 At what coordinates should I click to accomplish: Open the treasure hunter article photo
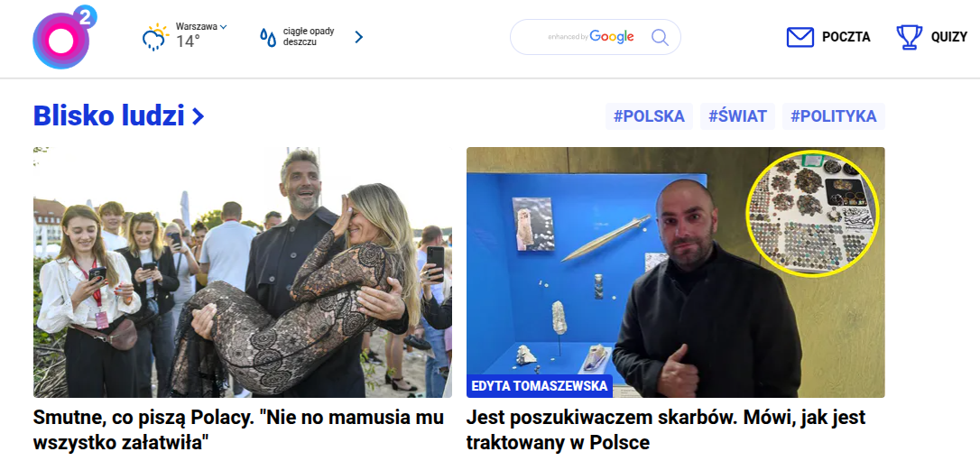676,272
